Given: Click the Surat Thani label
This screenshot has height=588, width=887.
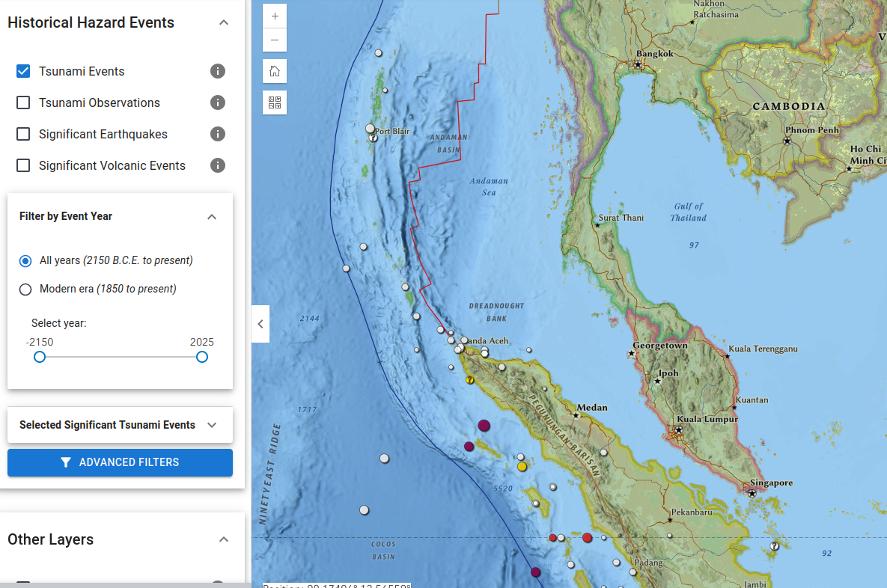Looking at the screenshot, I should 621,218.
